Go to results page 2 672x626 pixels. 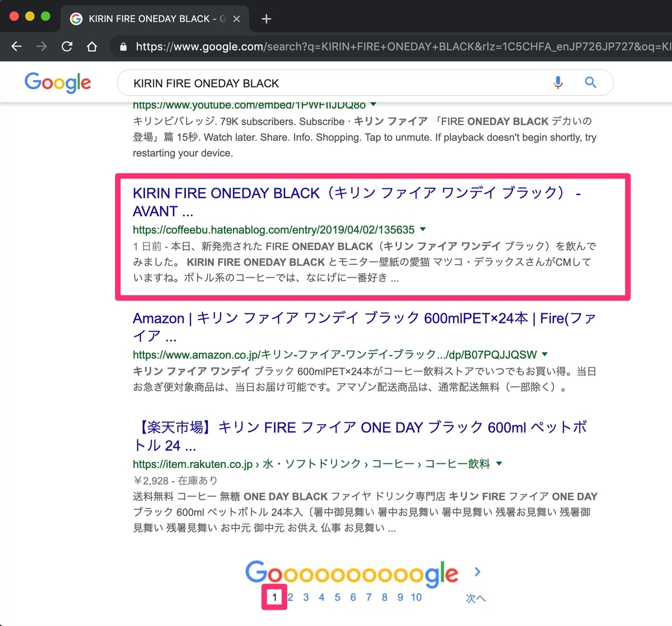291,597
